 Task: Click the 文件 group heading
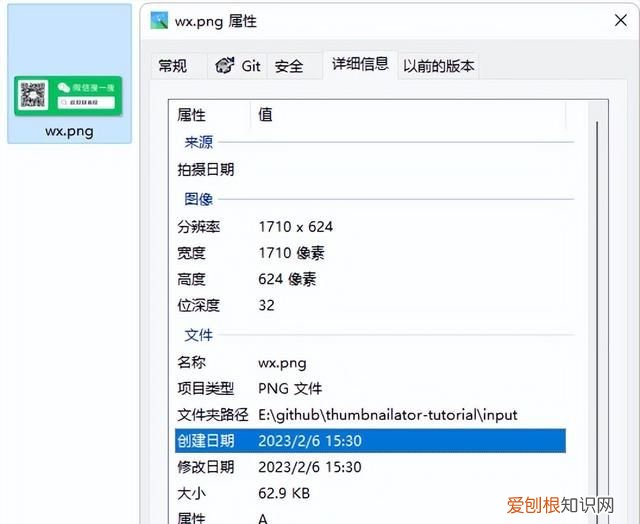coord(199,335)
